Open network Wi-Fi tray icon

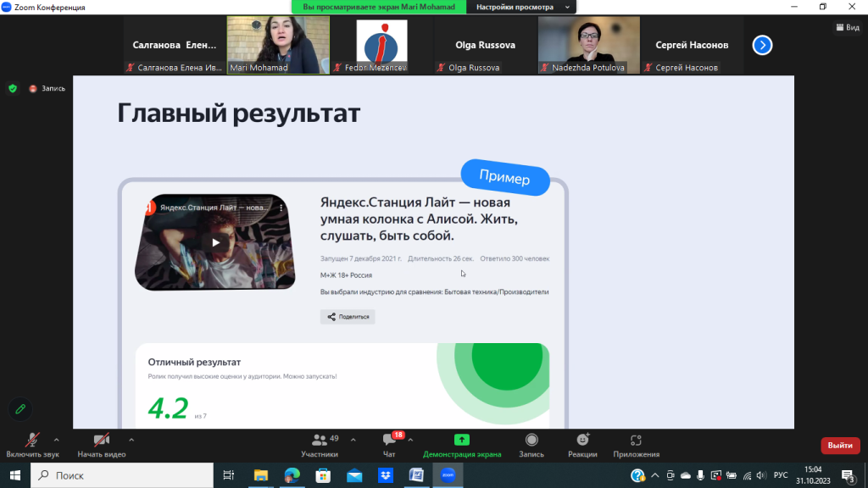[748, 475]
